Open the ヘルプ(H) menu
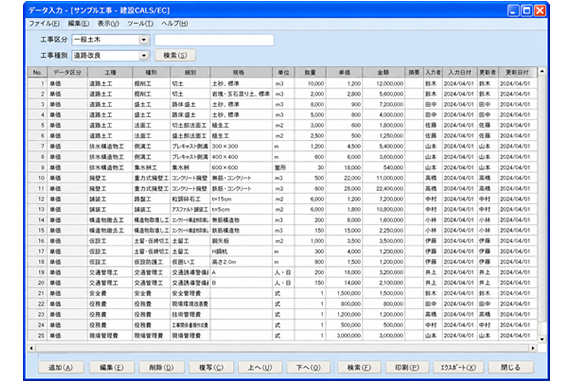Image resolution: width=573 pixels, height=382 pixels. pos(175,24)
